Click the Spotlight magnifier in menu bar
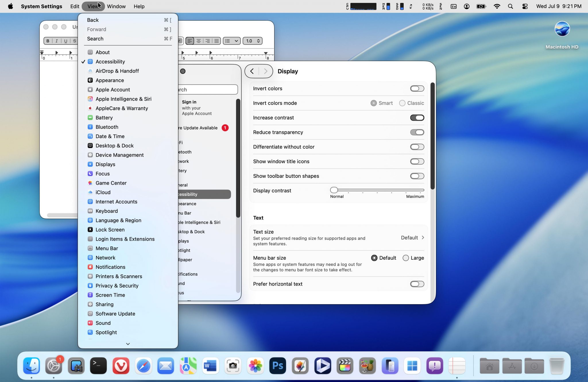The height and width of the screenshot is (382, 588). pos(510,6)
